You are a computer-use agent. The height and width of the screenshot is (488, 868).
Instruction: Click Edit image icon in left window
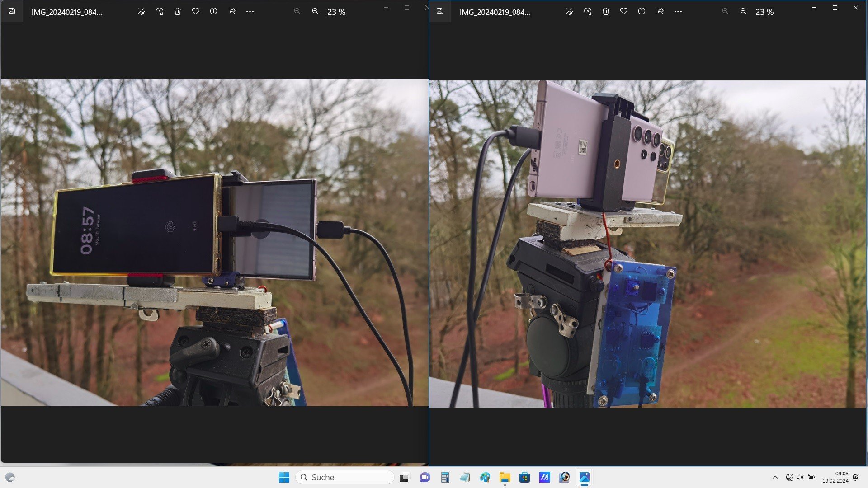pyautogui.click(x=142, y=12)
